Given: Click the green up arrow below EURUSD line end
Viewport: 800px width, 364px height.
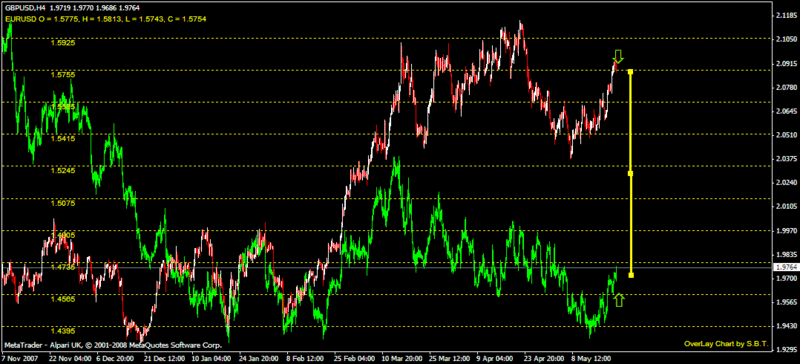Looking at the screenshot, I should coord(619,300).
